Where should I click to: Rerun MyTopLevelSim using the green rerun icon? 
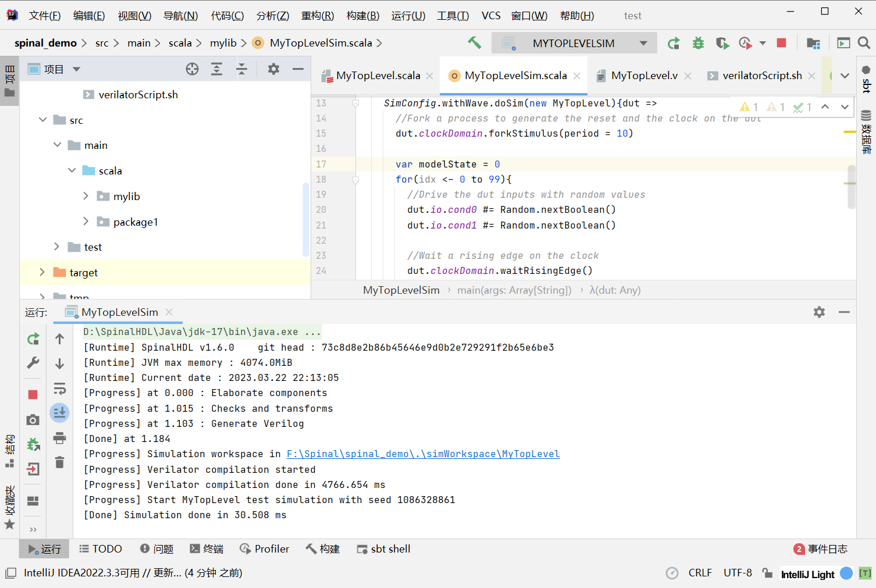coord(32,338)
